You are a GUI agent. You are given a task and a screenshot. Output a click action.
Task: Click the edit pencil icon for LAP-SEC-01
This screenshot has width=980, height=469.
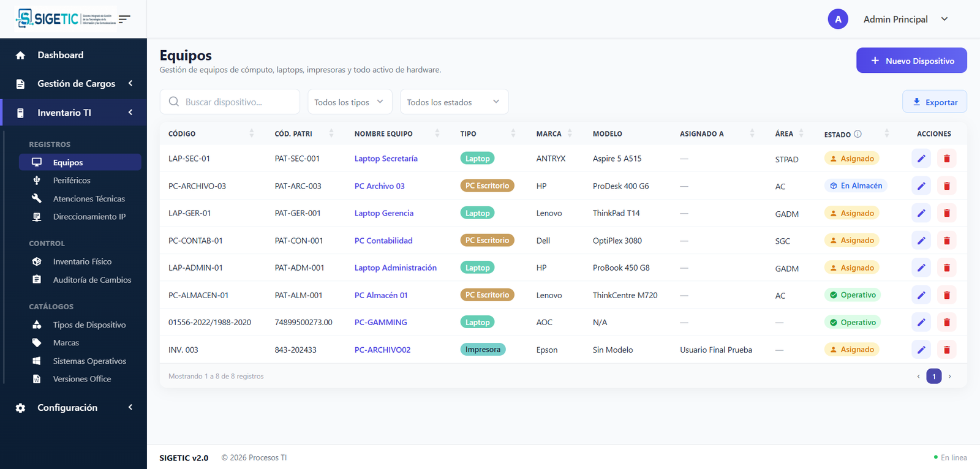(921, 159)
